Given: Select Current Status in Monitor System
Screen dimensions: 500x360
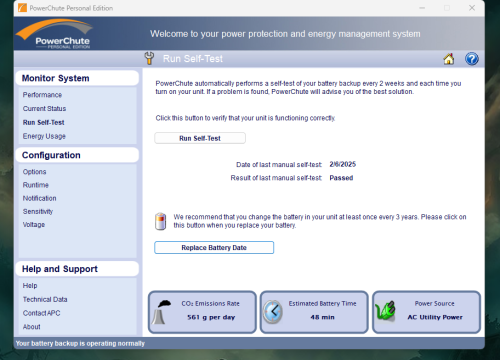Looking at the screenshot, I should [44, 109].
